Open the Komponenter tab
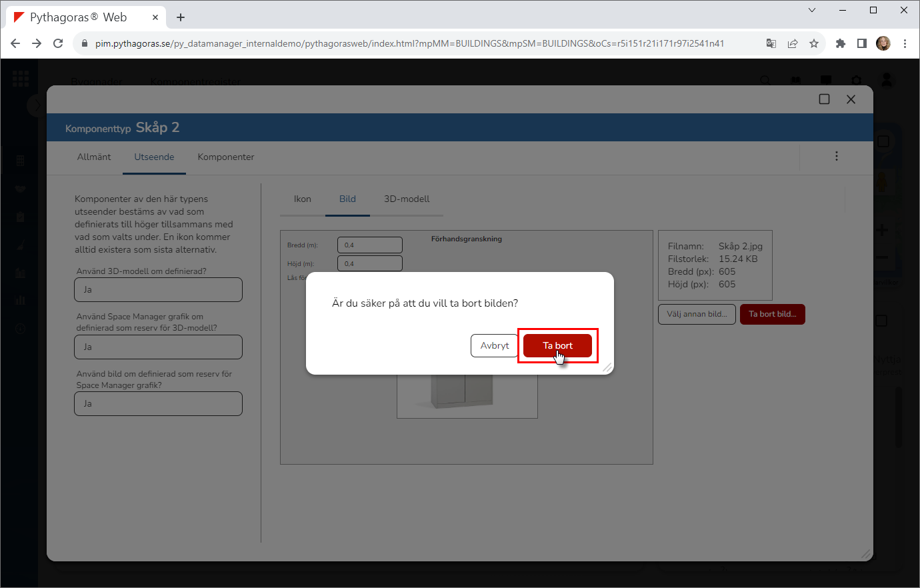 226,157
